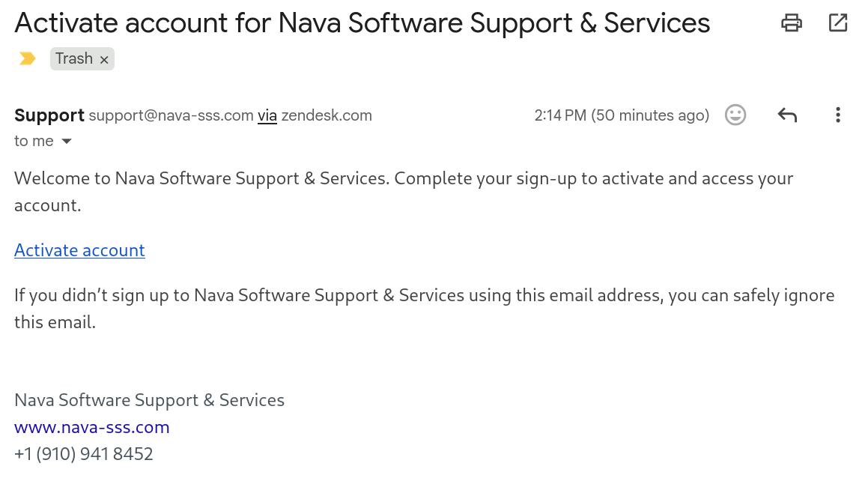The image size is (868, 490).
Task: Click the yellow importance marker
Action: [x=28, y=58]
